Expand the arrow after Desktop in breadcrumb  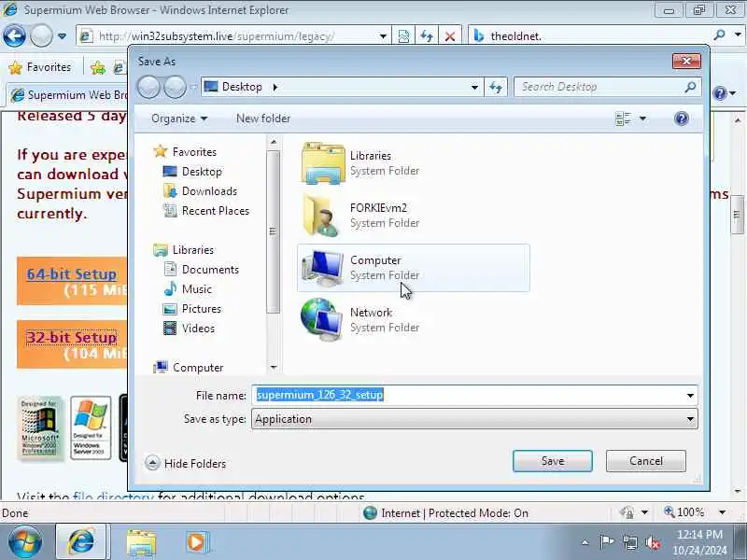pyautogui.click(x=275, y=87)
